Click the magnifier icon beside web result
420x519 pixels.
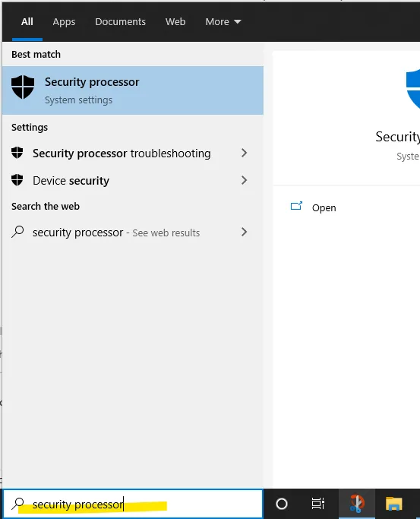[x=17, y=232]
